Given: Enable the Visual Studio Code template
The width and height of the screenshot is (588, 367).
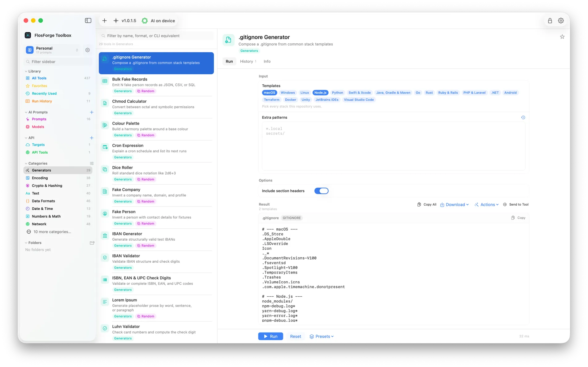Looking at the screenshot, I should coord(359,100).
